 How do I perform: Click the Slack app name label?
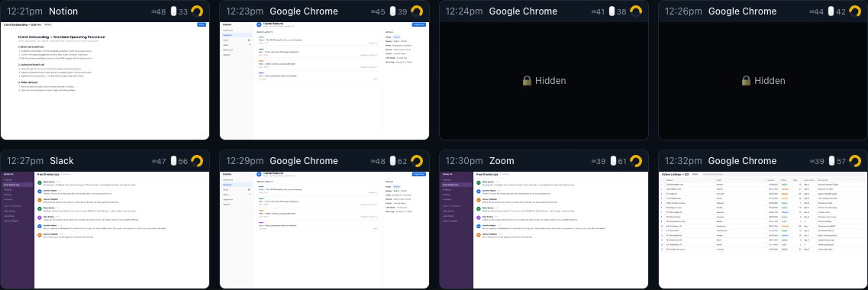(x=61, y=161)
